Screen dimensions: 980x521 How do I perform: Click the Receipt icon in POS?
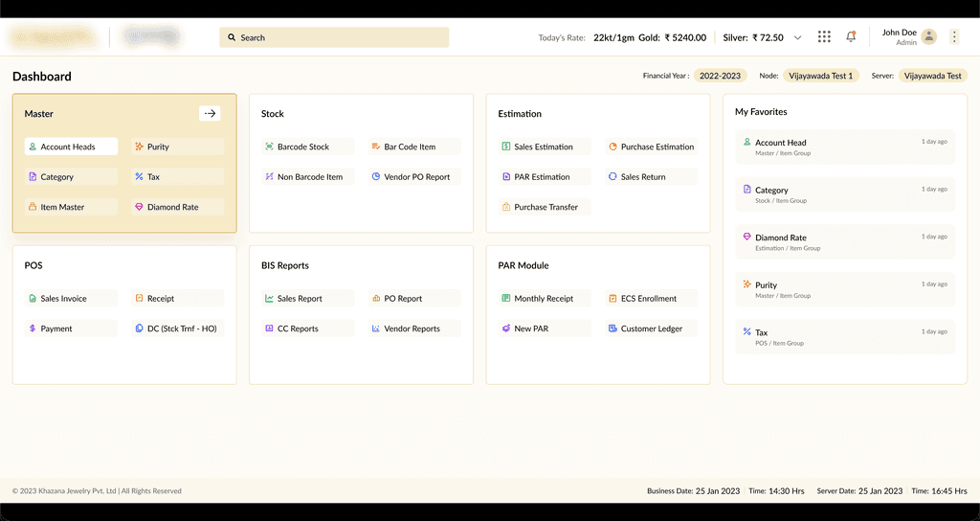(x=140, y=299)
